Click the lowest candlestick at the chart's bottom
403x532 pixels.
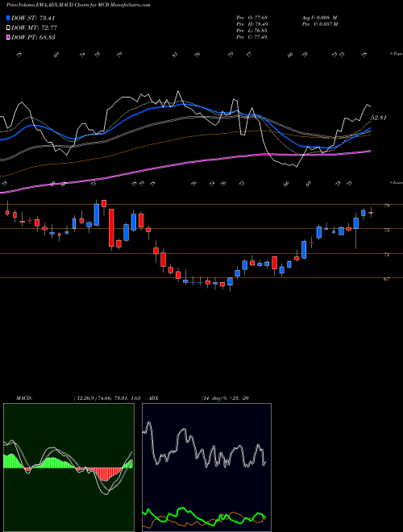[231, 283]
